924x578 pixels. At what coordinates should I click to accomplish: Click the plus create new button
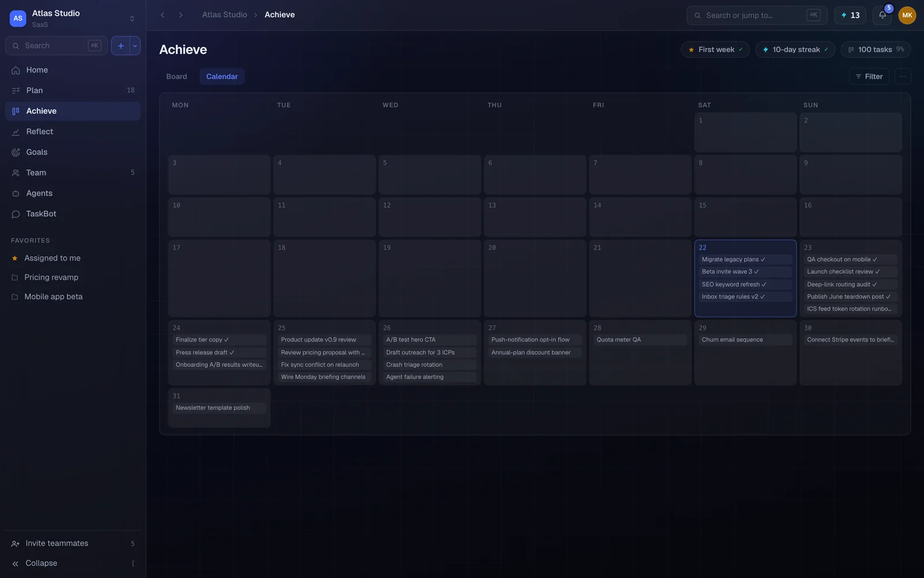(121, 46)
